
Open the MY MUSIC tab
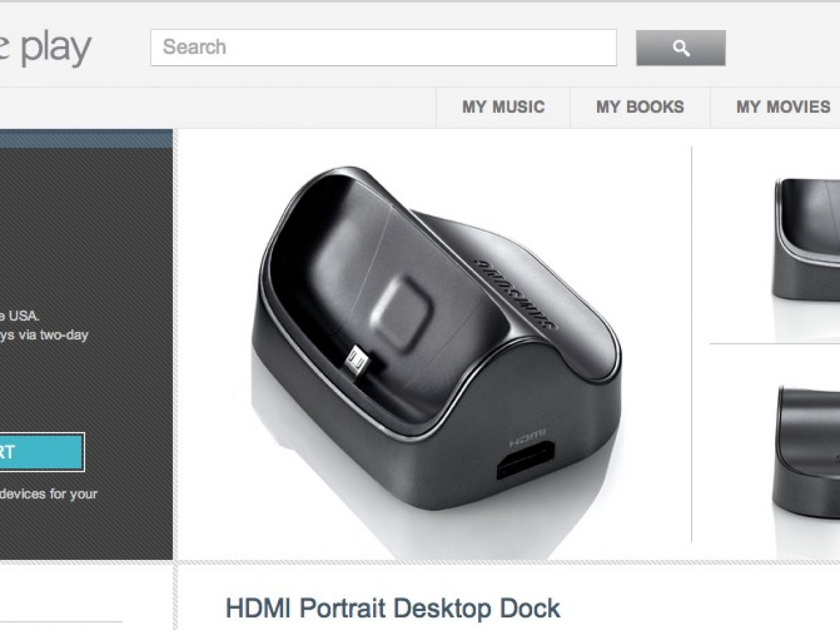pos(503,107)
